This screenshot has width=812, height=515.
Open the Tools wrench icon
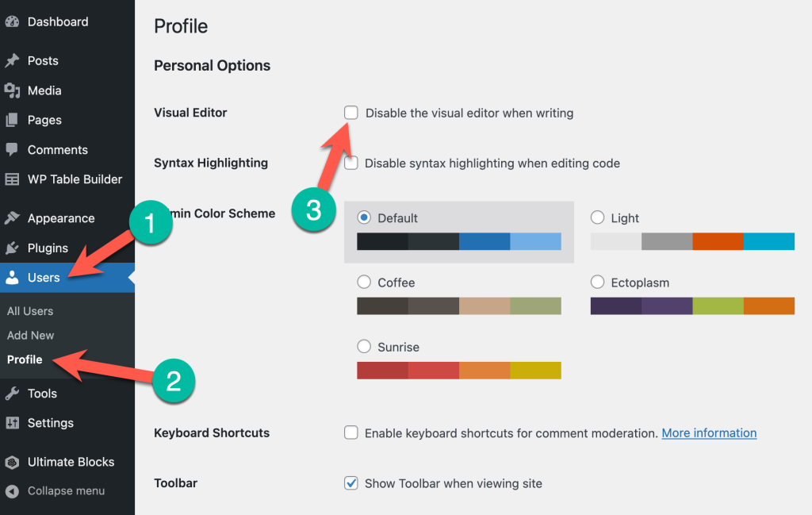click(12, 394)
